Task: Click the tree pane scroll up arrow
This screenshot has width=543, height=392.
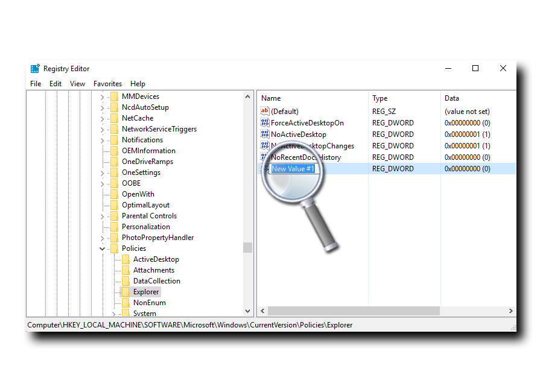Action: (247, 96)
